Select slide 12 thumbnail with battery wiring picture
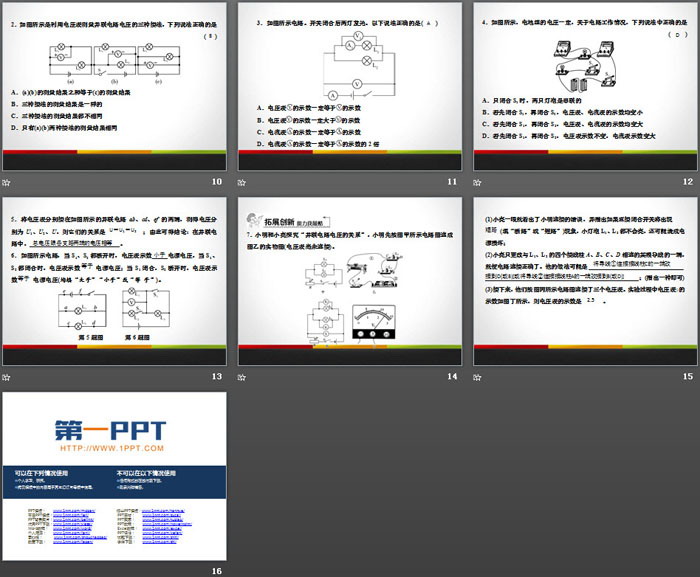700x577 pixels. point(585,86)
